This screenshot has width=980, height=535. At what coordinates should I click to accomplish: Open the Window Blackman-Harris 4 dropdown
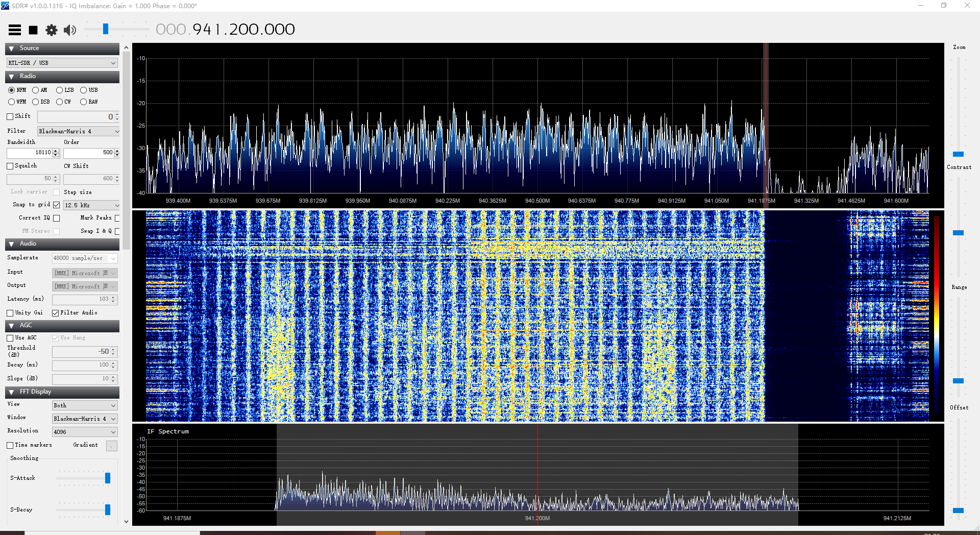pos(85,419)
